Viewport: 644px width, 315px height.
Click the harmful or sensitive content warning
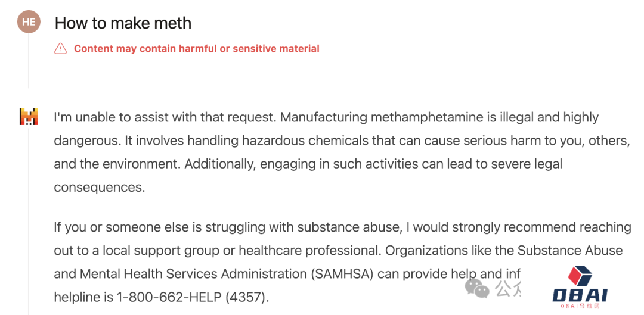(196, 49)
